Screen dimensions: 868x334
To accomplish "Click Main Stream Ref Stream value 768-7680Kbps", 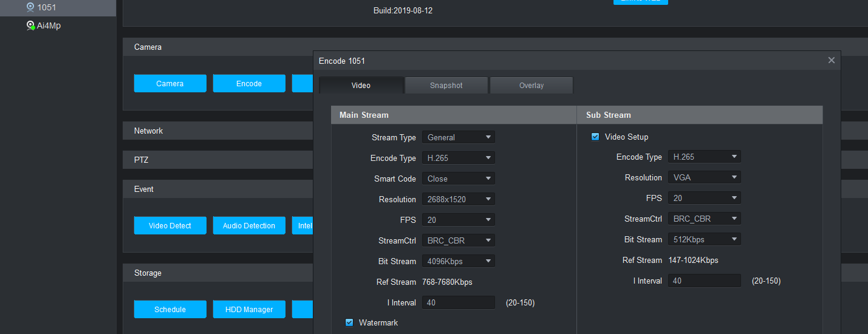I will coord(447,282).
